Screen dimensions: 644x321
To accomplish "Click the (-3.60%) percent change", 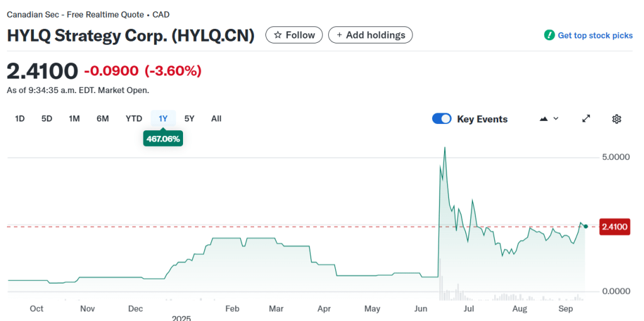I will pyautogui.click(x=173, y=71).
